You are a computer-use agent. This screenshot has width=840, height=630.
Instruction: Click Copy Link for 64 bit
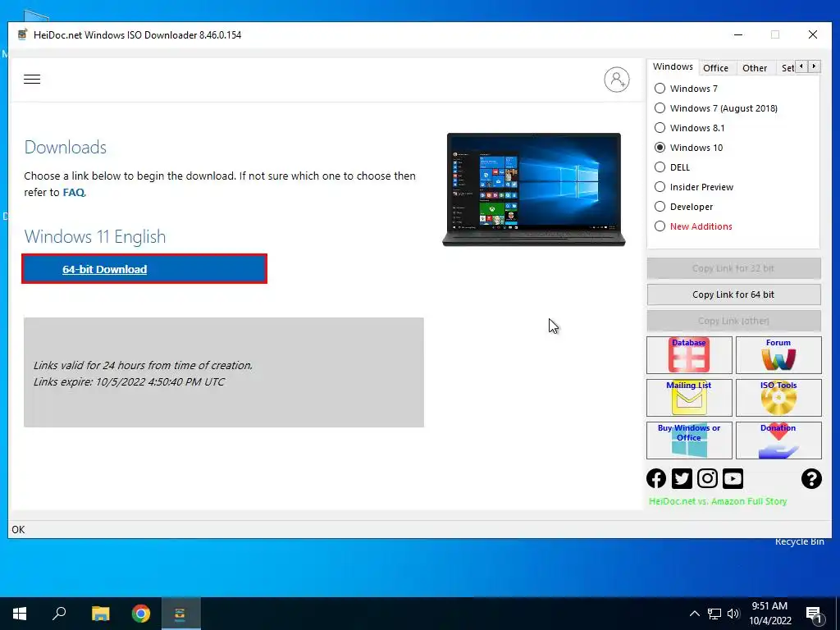point(733,294)
